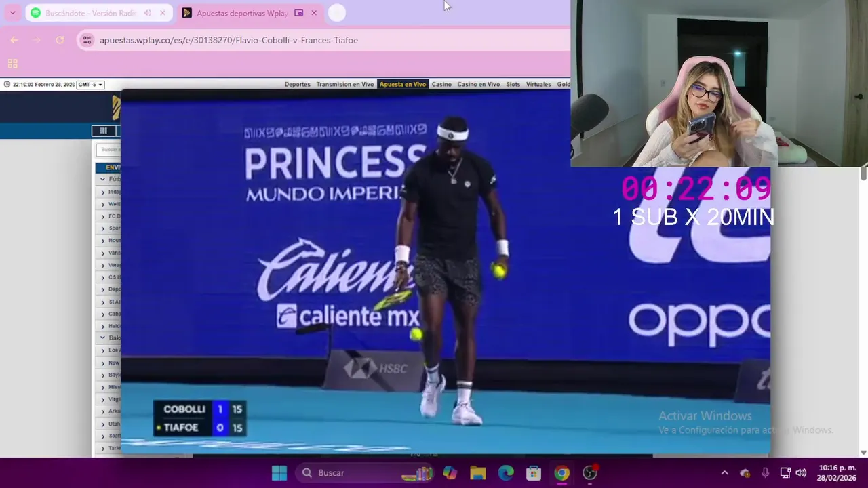Open the Casino menu item

click(x=441, y=84)
